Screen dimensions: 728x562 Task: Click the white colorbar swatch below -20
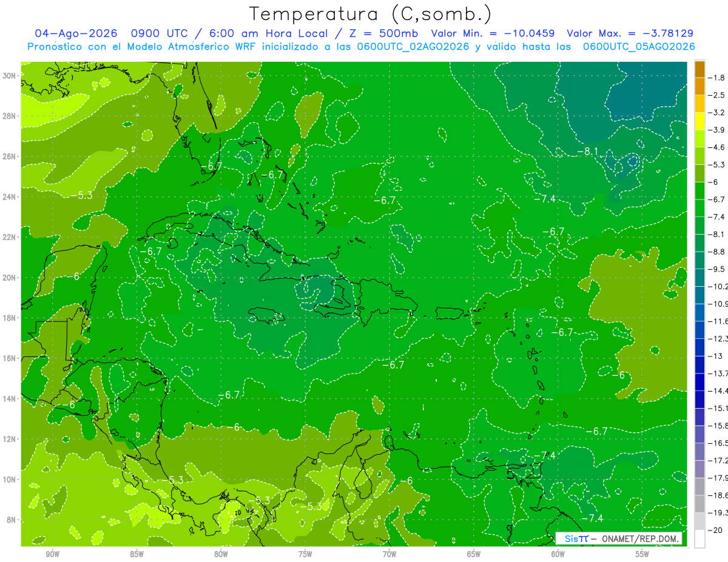[700, 538]
